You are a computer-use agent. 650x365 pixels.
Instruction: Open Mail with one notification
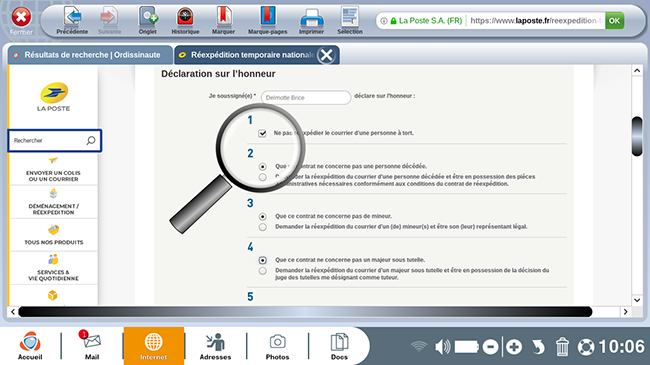coord(92,346)
